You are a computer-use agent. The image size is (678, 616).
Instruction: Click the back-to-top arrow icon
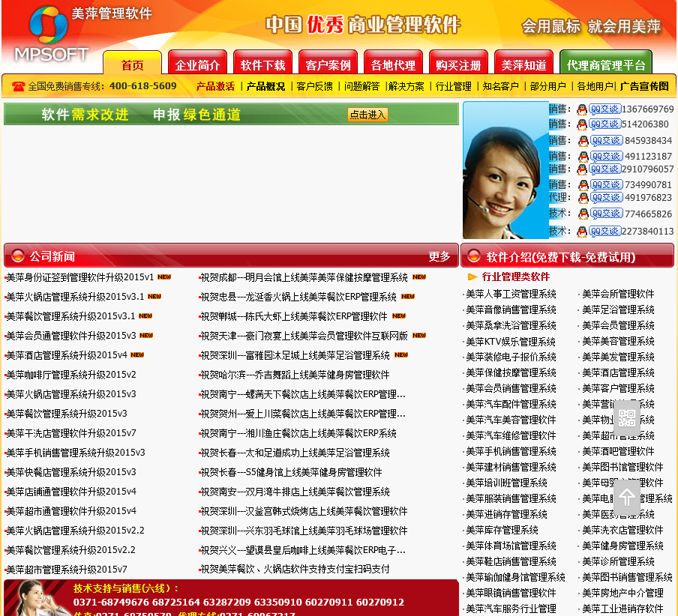626,497
